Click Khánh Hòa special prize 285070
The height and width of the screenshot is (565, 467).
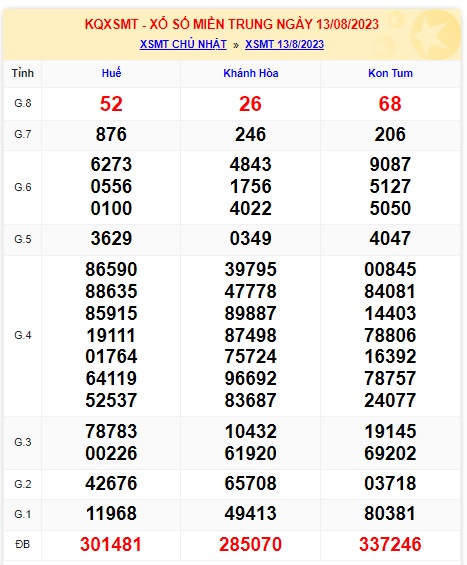click(x=250, y=544)
